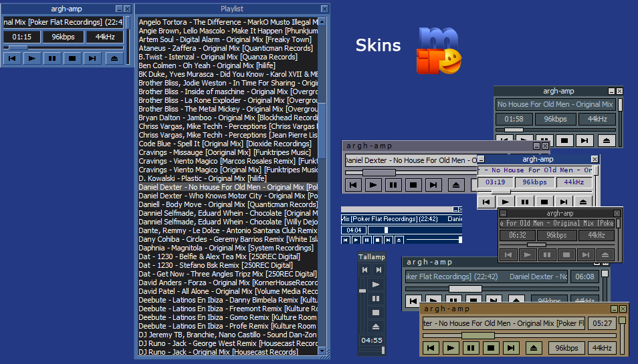The image size is (638, 364).
Task: Select 'Daniel Dexter - Who Knows Motor City' row
Action: point(228,196)
